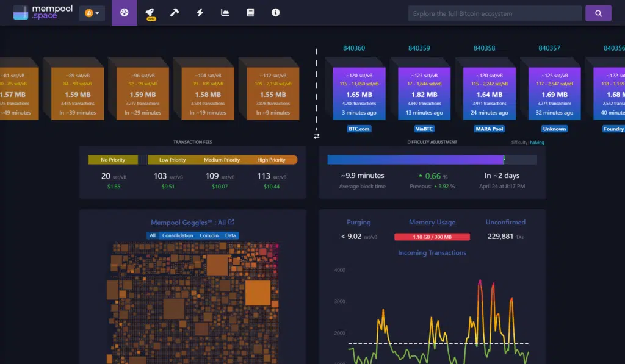This screenshot has width=625, height=364.
Task: Toggle the Consolidation goggles filter
Action: [x=178, y=235]
